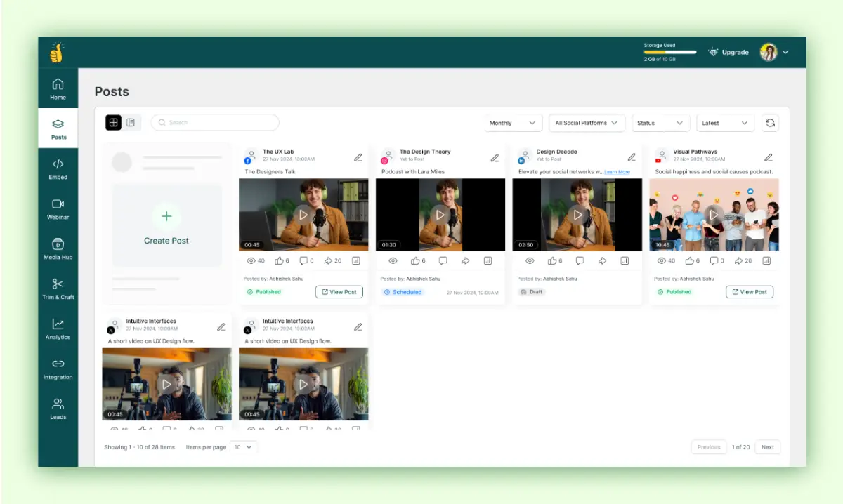Open Trim & Craft scissors tool
Screen dimensions: 843x504
(58, 289)
